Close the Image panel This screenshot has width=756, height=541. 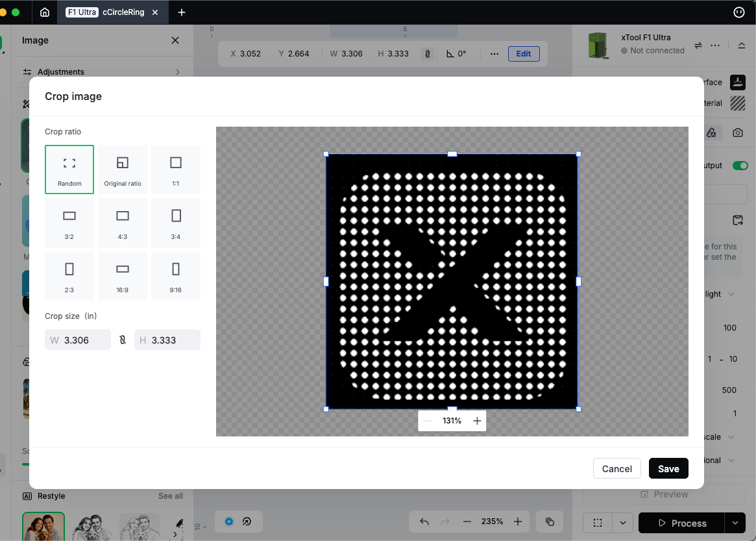(x=175, y=40)
